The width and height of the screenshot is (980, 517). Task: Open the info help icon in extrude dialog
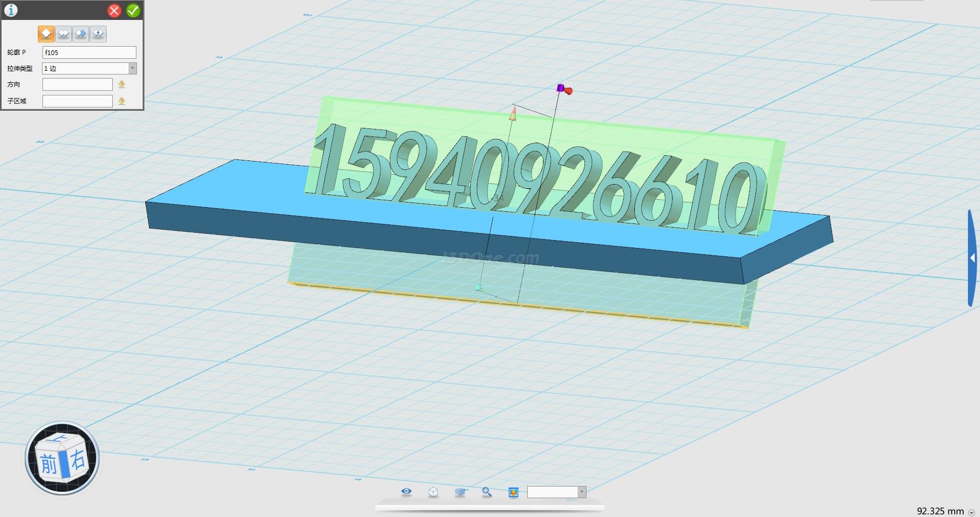point(11,10)
